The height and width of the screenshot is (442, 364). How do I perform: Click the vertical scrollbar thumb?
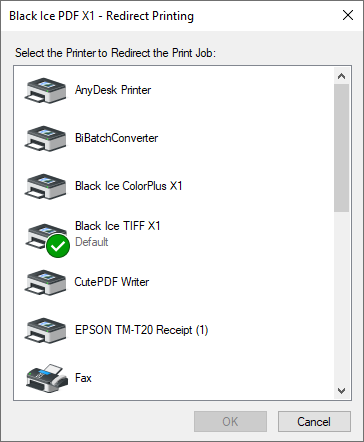pos(341,148)
